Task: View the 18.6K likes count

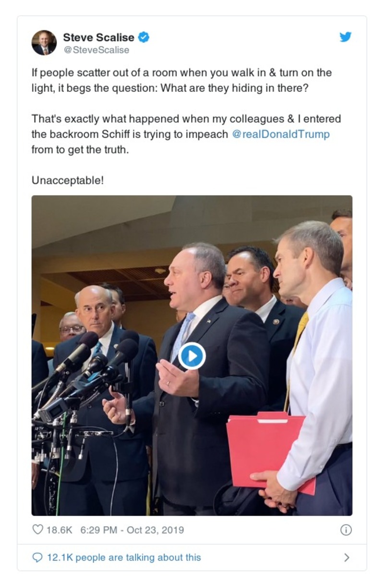Action: 59,530
